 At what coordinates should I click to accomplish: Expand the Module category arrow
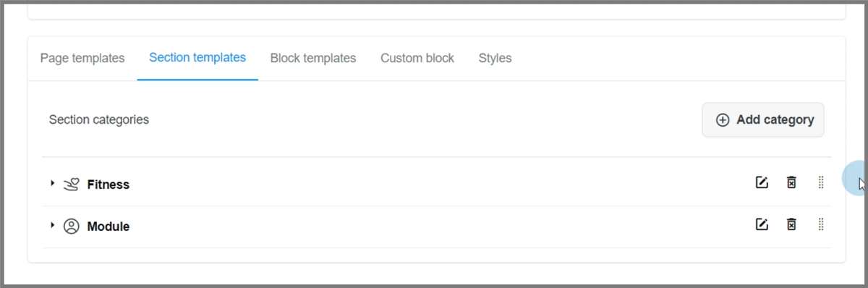[52, 226]
